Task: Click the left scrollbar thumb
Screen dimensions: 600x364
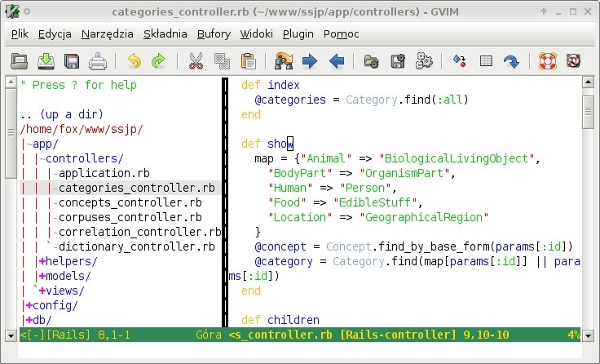Action: (x=11, y=133)
